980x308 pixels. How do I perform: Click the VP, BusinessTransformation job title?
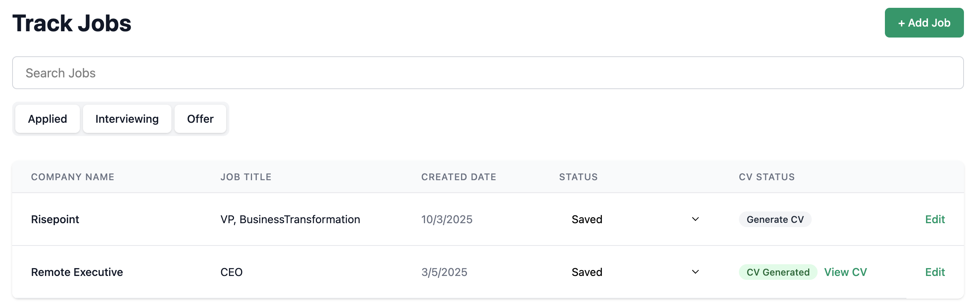[x=290, y=219]
